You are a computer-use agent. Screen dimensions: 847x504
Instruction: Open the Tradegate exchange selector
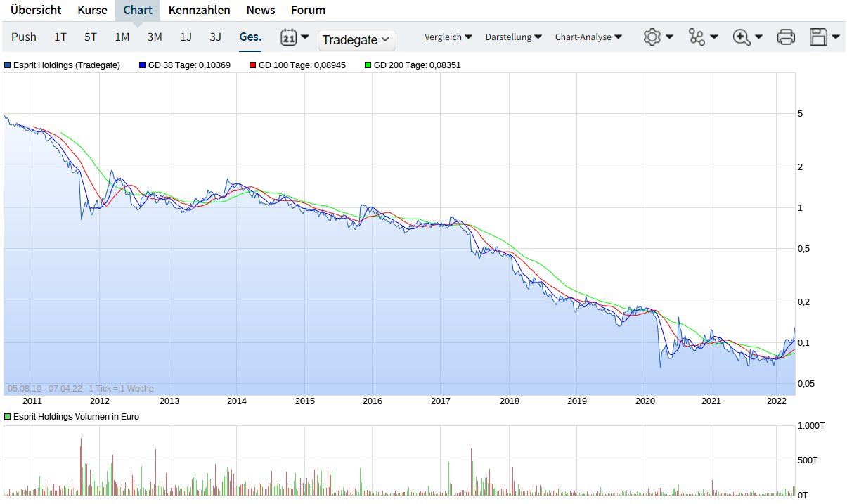pos(356,40)
